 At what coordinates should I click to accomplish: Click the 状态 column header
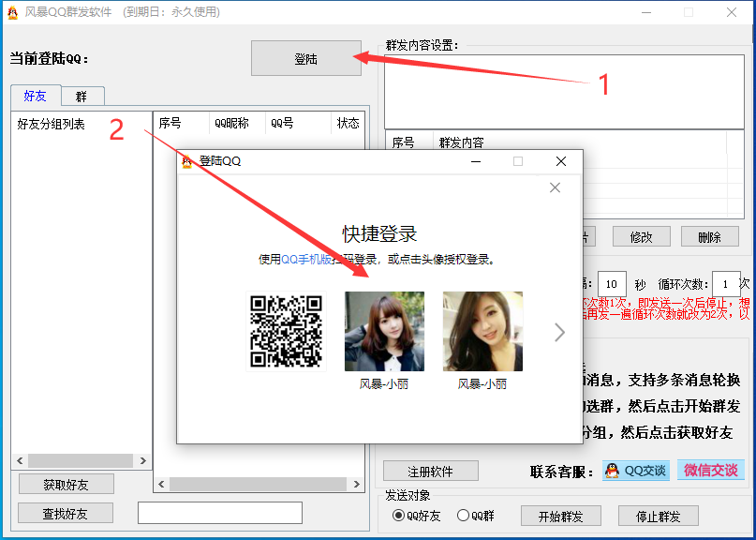point(348,124)
